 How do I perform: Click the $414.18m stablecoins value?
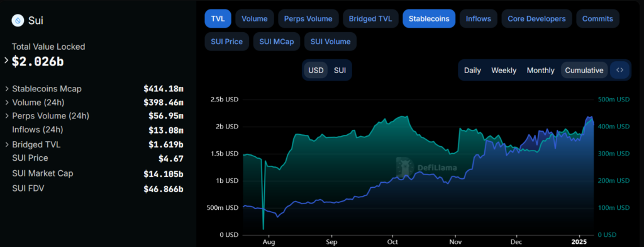[164, 88]
